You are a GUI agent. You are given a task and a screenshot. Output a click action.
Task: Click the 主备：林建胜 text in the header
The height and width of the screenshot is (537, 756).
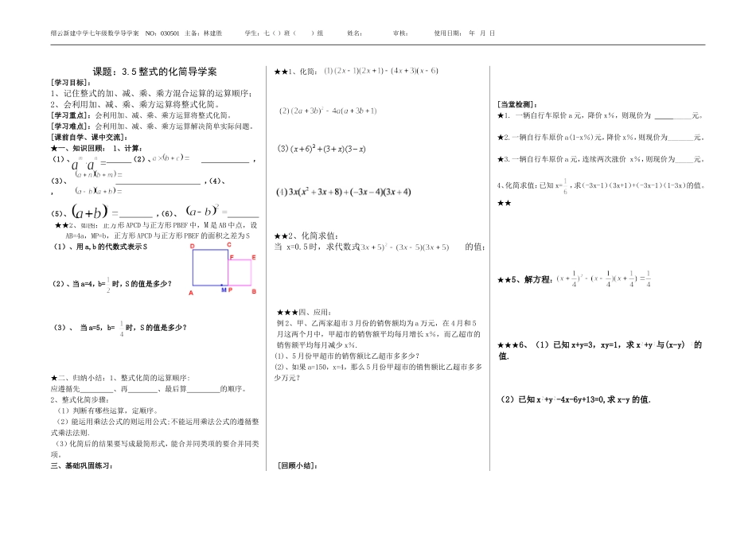click(203, 33)
